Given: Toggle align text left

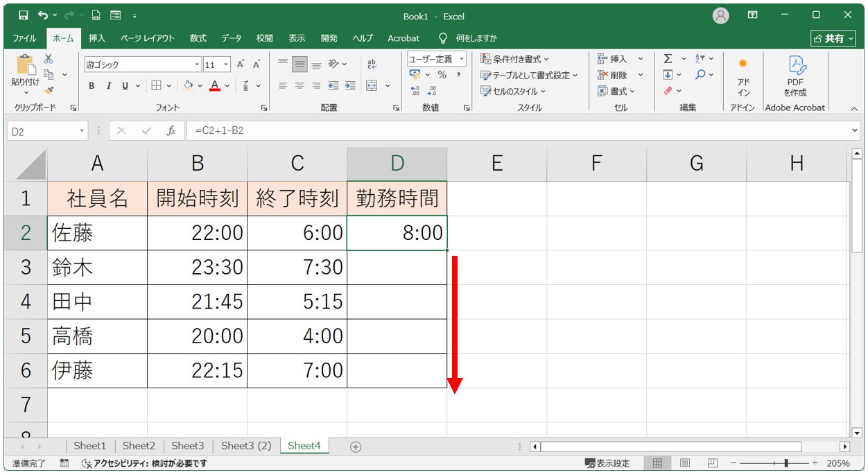Looking at the screenshot, I should [283, 86].
